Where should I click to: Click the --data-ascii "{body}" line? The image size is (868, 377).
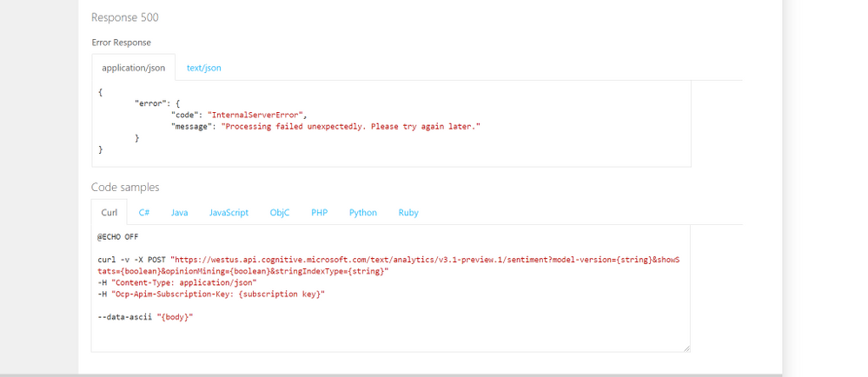pyautogui.click(x=145, y=317)
